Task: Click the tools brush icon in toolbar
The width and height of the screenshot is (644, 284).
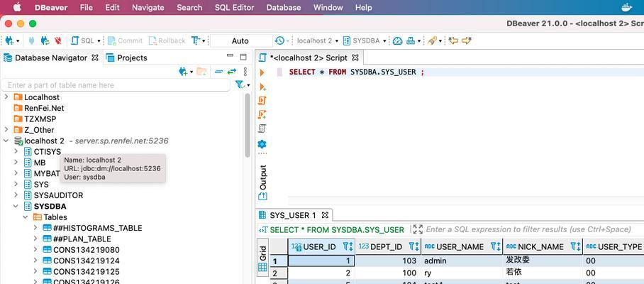Action: pyautogui.click(x=432, y=40)
